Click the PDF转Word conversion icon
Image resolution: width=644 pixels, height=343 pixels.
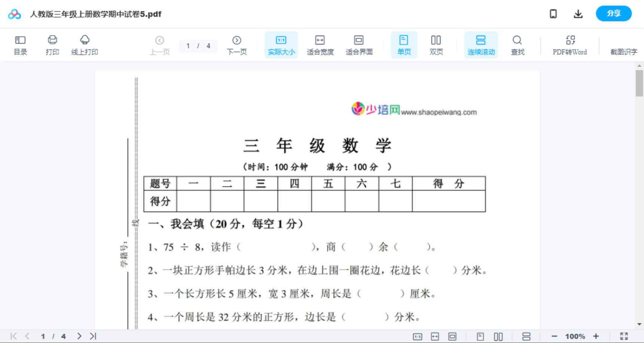click(x=570, y=45)
